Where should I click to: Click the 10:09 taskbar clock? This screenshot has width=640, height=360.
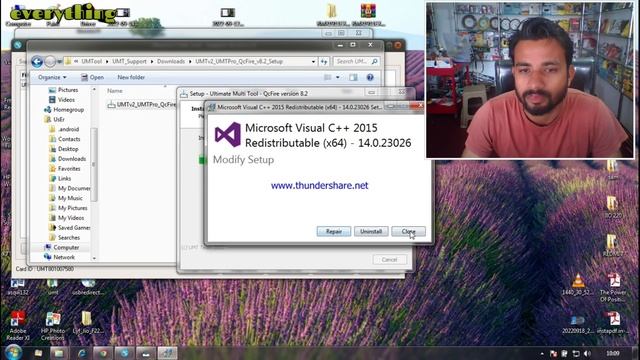(x=613, y=353)
